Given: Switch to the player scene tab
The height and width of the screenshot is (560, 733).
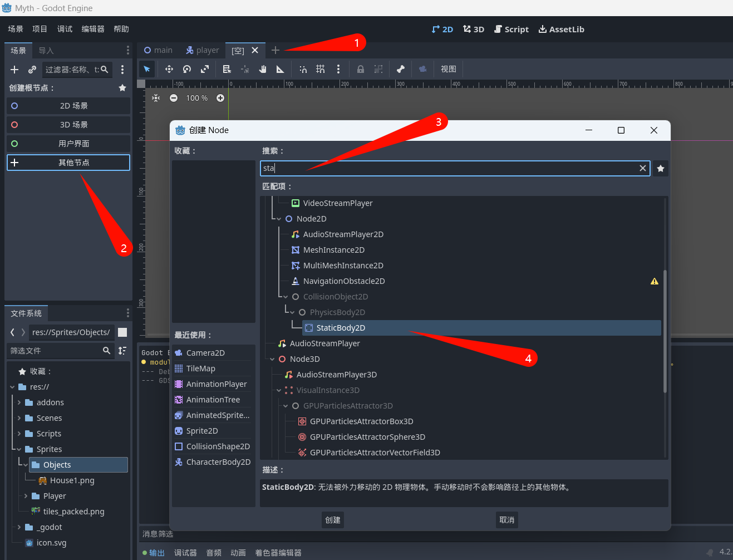Looking at the screenshot, I should point(203,50).
